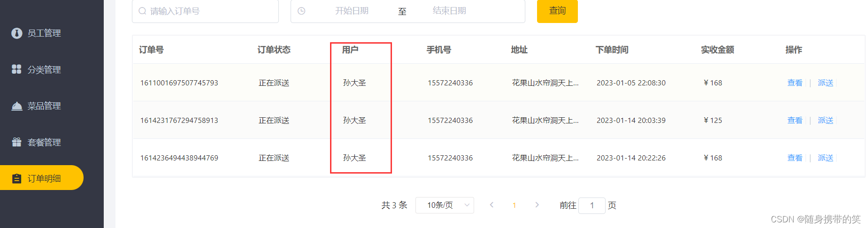Click time 2023-01-14 20:03:39

pos(631,121)
